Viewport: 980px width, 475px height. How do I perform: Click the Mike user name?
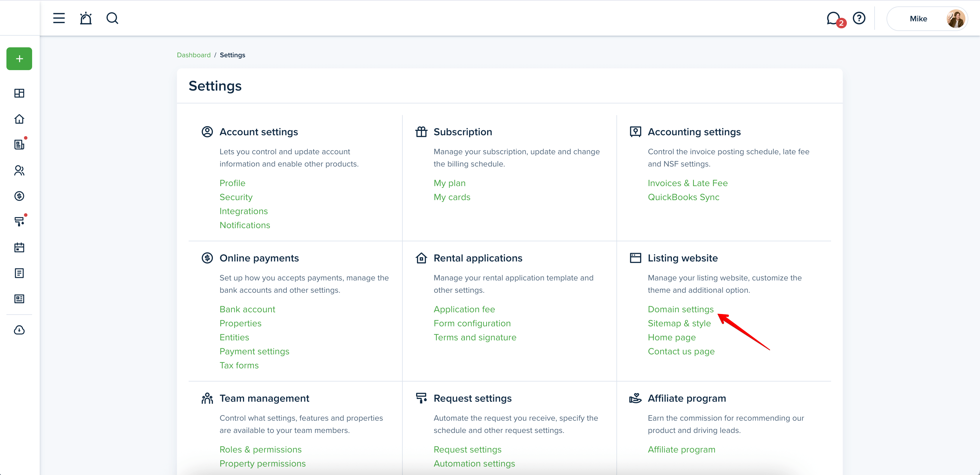point(918,19)
